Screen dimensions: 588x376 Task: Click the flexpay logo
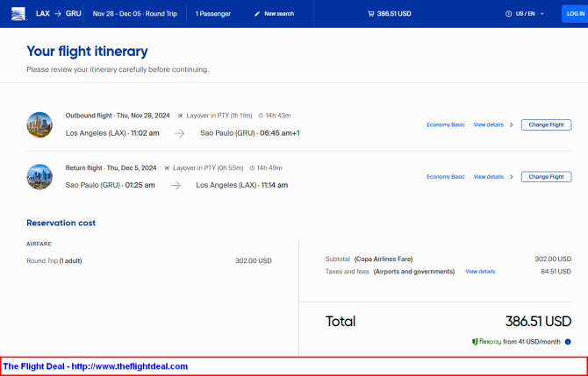(x=486, y=342)
